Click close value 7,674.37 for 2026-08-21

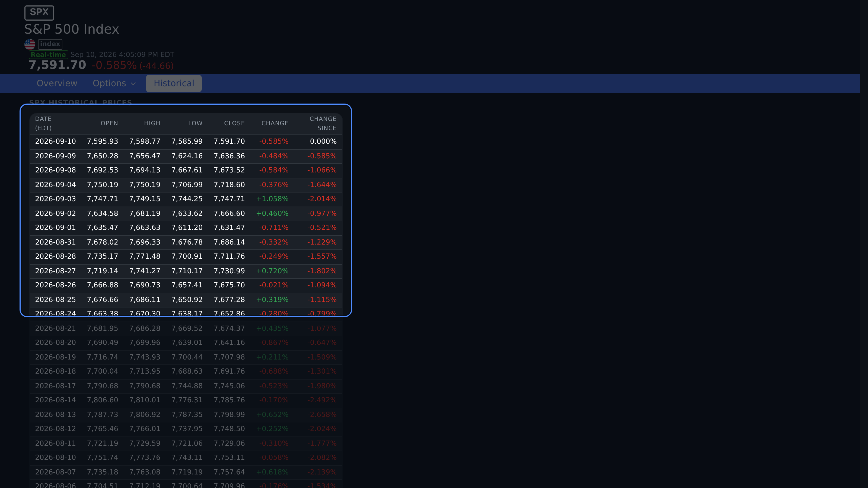pos(229,328)
